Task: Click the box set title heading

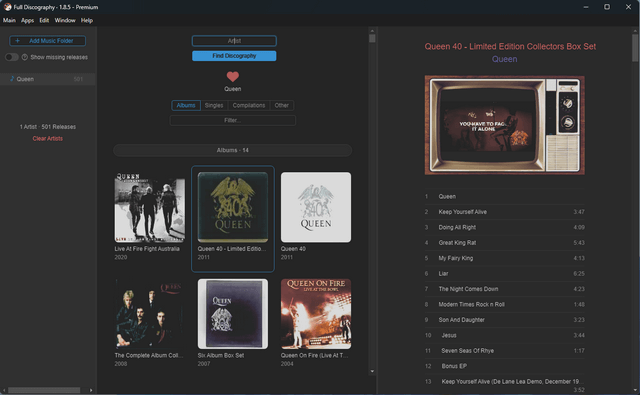Action: (x=510, y=47)
